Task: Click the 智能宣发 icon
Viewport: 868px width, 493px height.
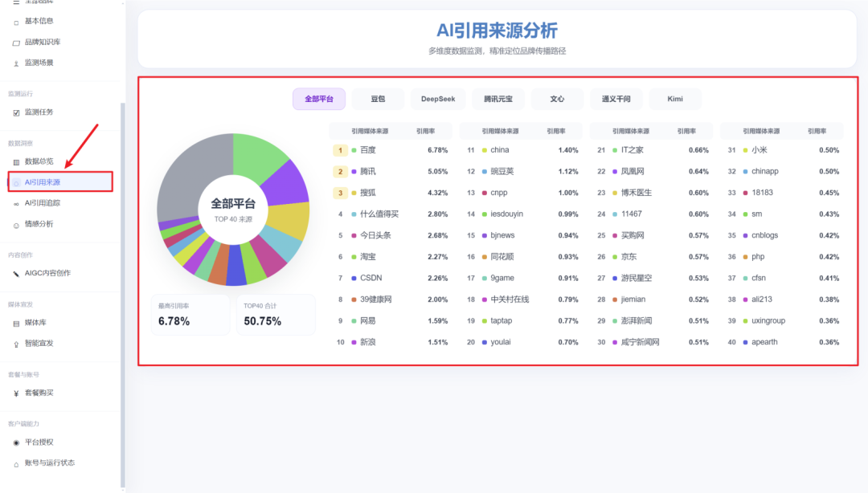Action: tap(16, 344)
